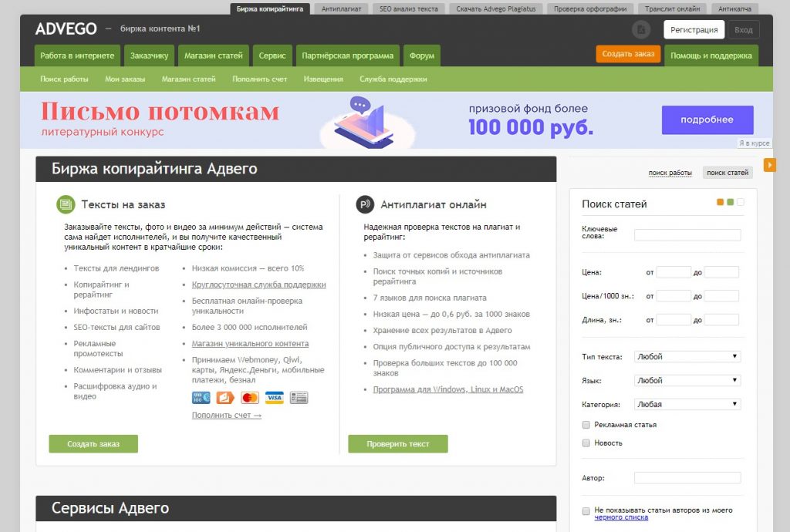Image resolution: width=790 pixels, height=532 pixels.
Task: Open Служба поддержки submenu link
Action: point(393,79)
